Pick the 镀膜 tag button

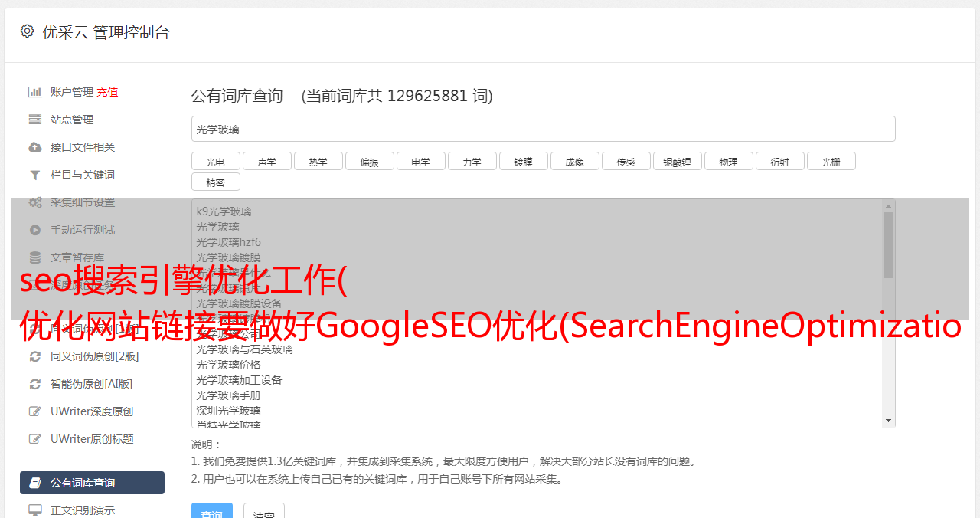tap(524, 162)
